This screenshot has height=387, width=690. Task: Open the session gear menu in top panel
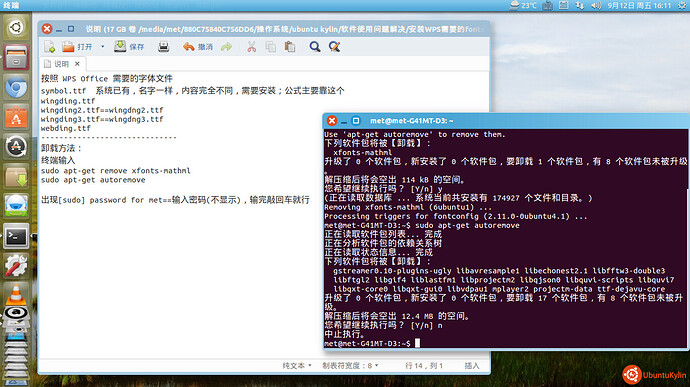point(682,5)
